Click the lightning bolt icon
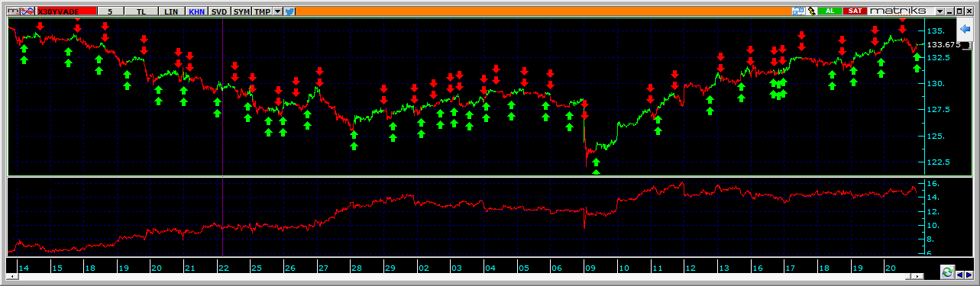980x286 pixels. (x=812, y=11)
